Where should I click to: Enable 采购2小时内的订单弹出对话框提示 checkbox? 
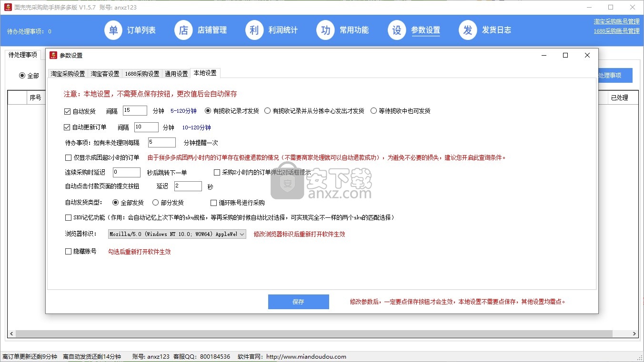click(x=217, y=173)
